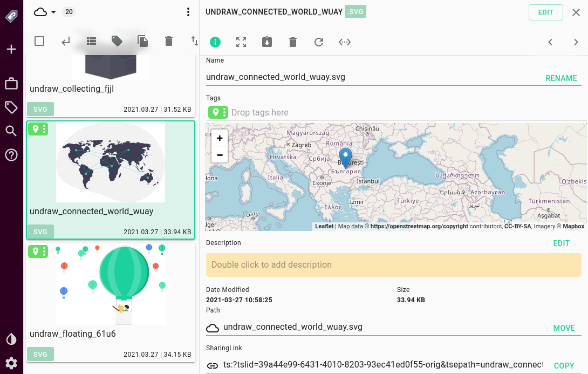
Task: Switch the file listing to list view
Action: pyautogui.click(x=91, y=40)
